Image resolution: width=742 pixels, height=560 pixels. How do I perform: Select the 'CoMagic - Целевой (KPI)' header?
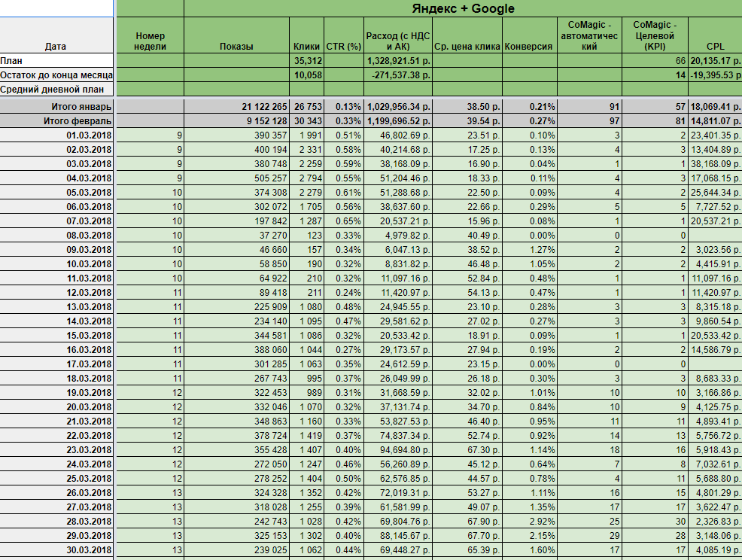pyautogui.click(x=653, y=35)
